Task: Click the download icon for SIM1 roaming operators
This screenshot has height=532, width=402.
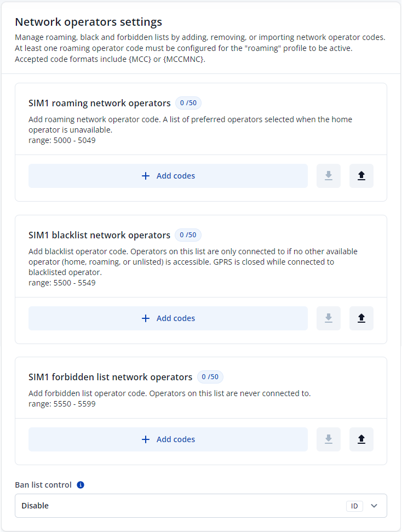Action: tap(329, 176)
